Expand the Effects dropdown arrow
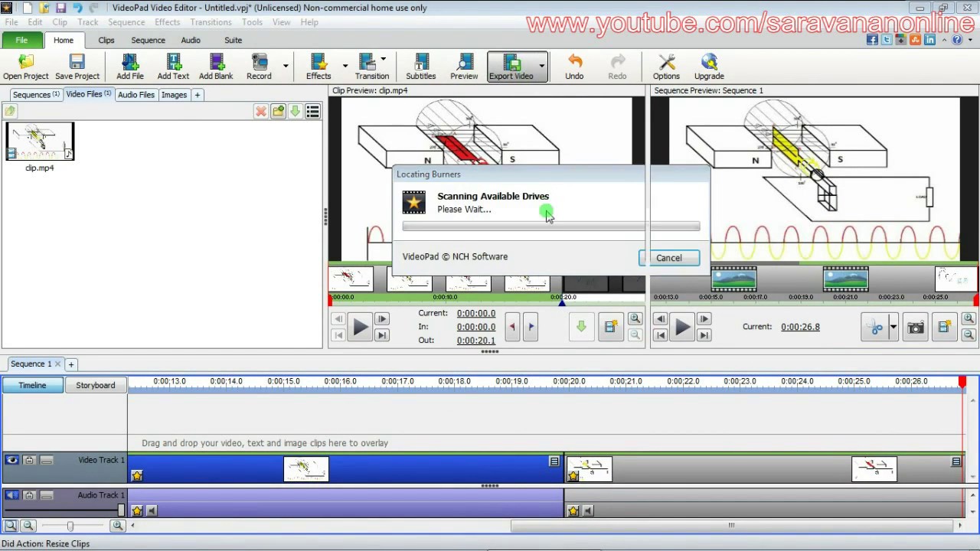 point(345,67)
